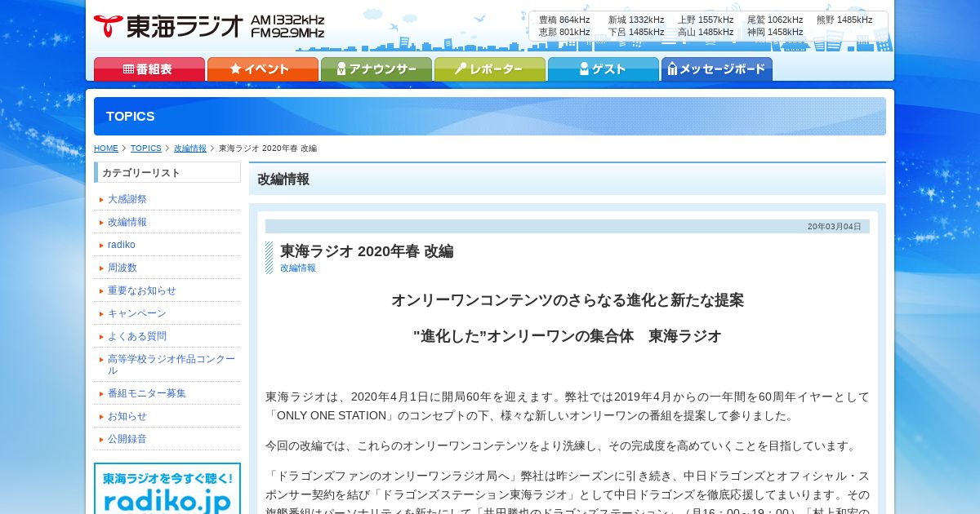Click heading オンリーワンコンテンツのさらなる進化と新たな提案

[568, 300]
